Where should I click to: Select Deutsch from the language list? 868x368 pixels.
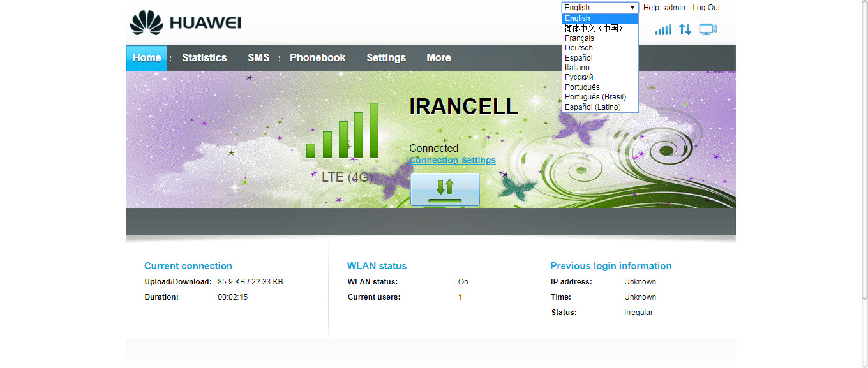click(x=600, y=48)
